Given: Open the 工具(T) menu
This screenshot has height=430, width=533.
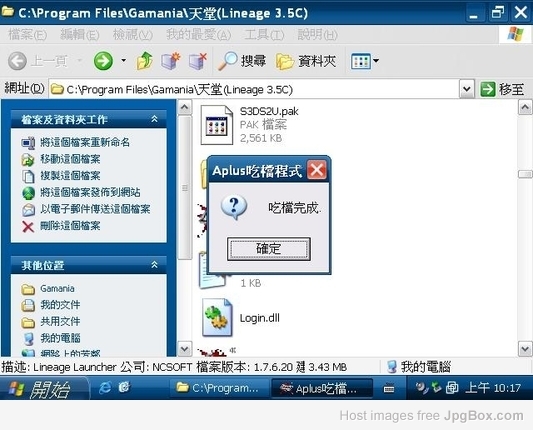Looking at the screenshot, I should click(x=264, y=35).
